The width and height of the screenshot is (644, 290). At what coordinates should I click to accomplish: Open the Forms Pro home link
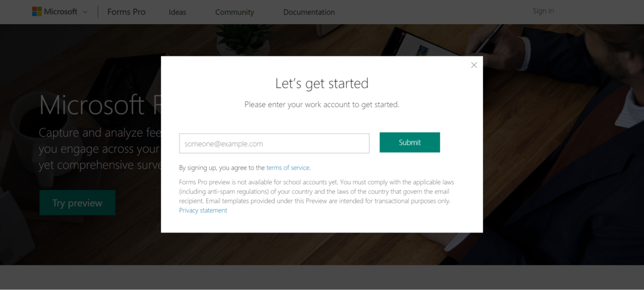point(126,12)
